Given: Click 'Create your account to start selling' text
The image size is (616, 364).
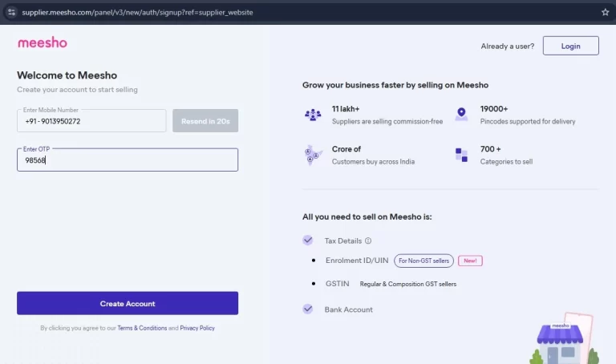Looking at the screenshot, I should pyautogui.click(x=77, y=90).
